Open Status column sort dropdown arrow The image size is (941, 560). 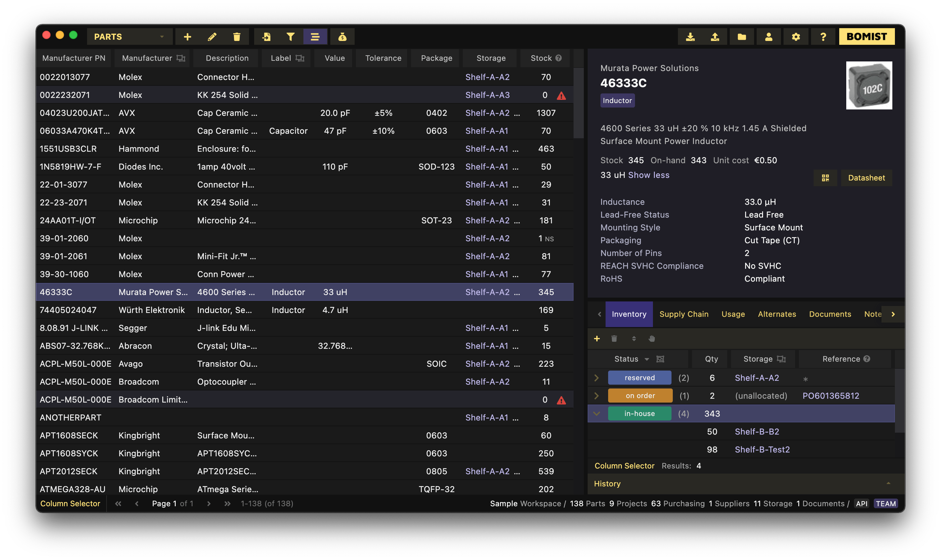[x=647, y=359]
